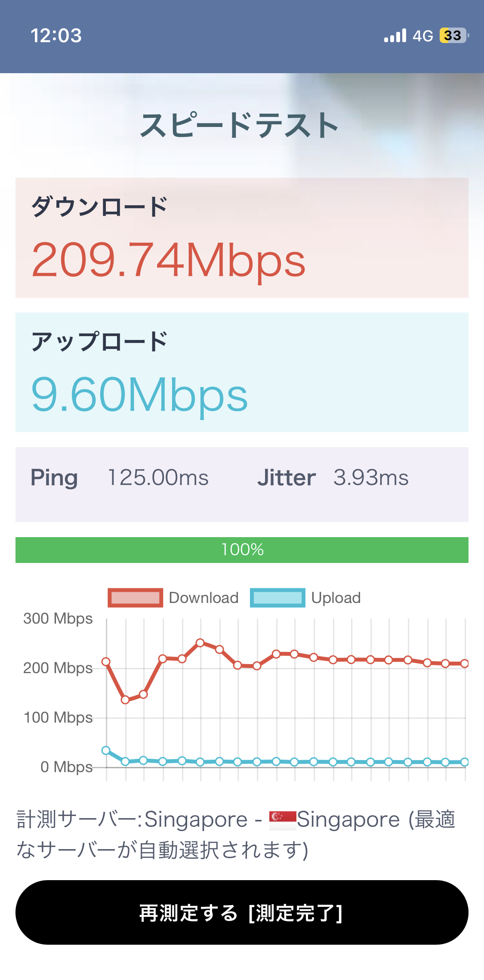484x980 pixels.
Task: Tap the 9.60Mbps upload result
Action: (139, 394)
